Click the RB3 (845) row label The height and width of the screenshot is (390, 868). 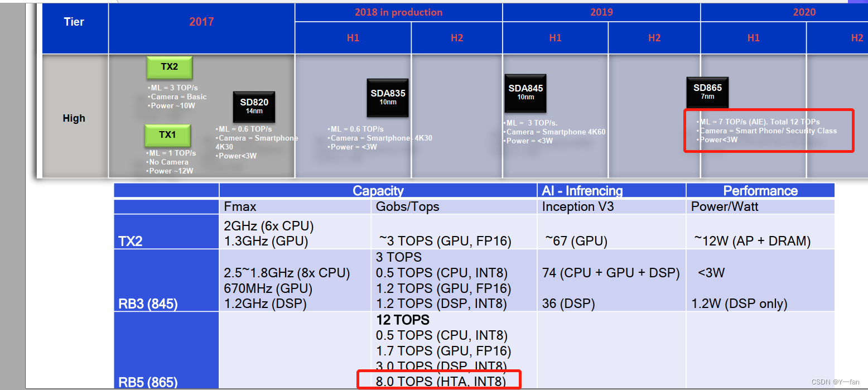148,304
